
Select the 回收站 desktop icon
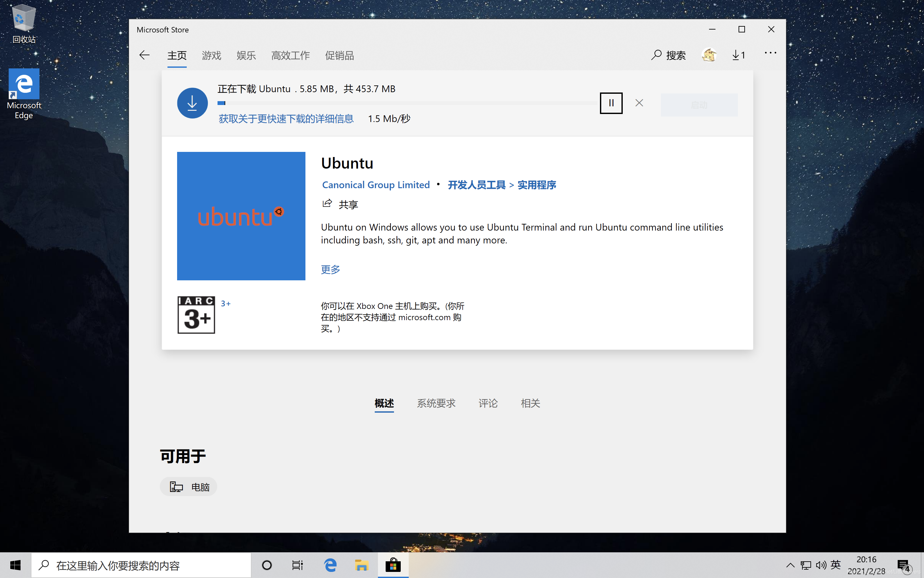coord(24,24)
